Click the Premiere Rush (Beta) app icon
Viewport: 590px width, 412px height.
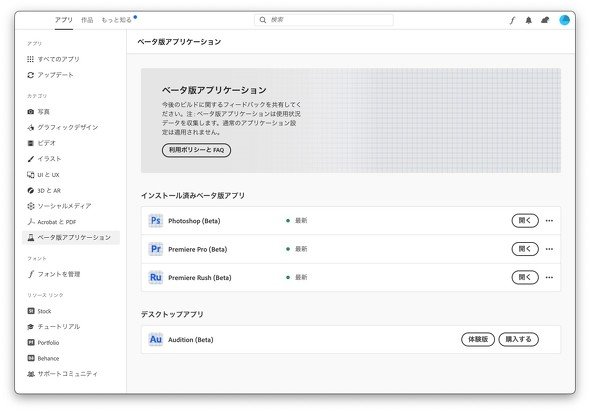point(155,277)
